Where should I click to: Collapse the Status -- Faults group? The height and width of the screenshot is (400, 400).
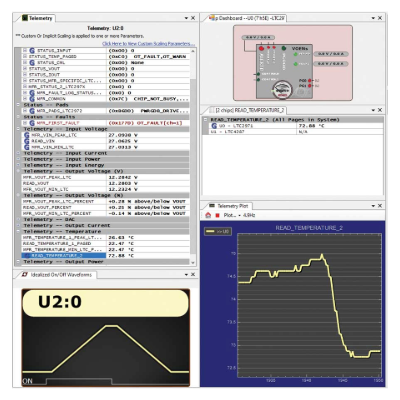pyautogui.click(x=18, y=117)
